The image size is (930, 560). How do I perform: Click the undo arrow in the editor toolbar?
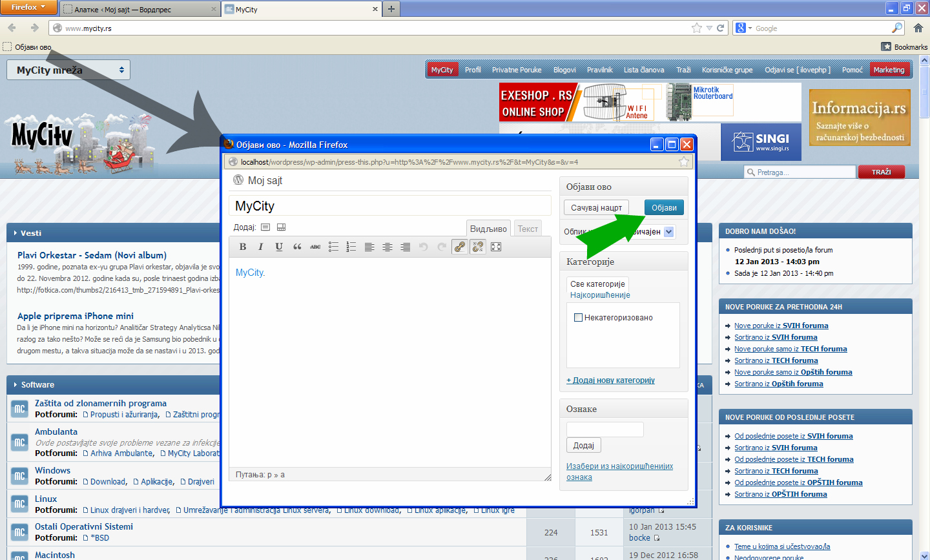[424, 247]
